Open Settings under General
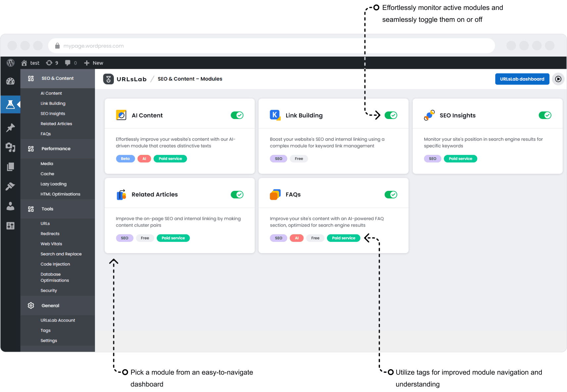Viewport: 567px width, 392px height. pos(49,341)
